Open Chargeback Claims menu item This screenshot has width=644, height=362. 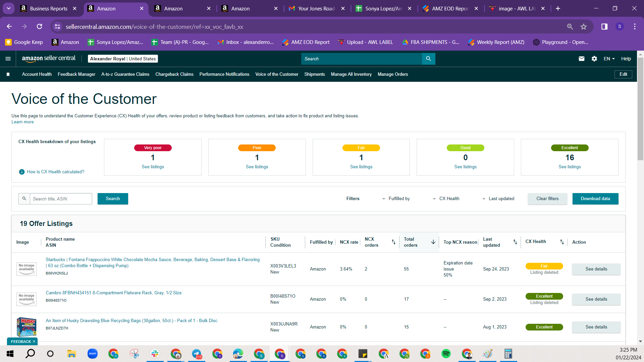point(174,74)
